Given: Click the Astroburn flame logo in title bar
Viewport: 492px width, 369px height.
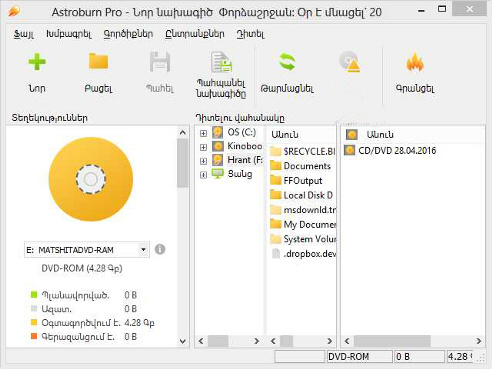Looking at the screenshot, I should tap(15, 11).
